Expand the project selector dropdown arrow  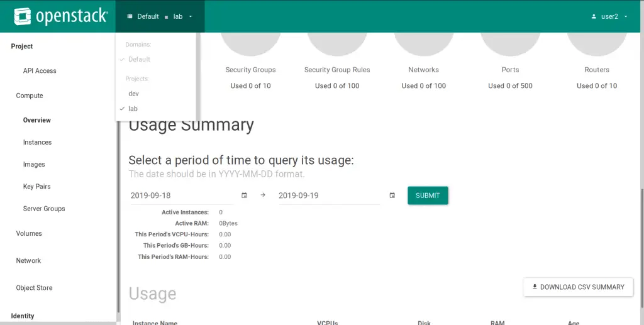pyautogui.click(x=190, y=16)
